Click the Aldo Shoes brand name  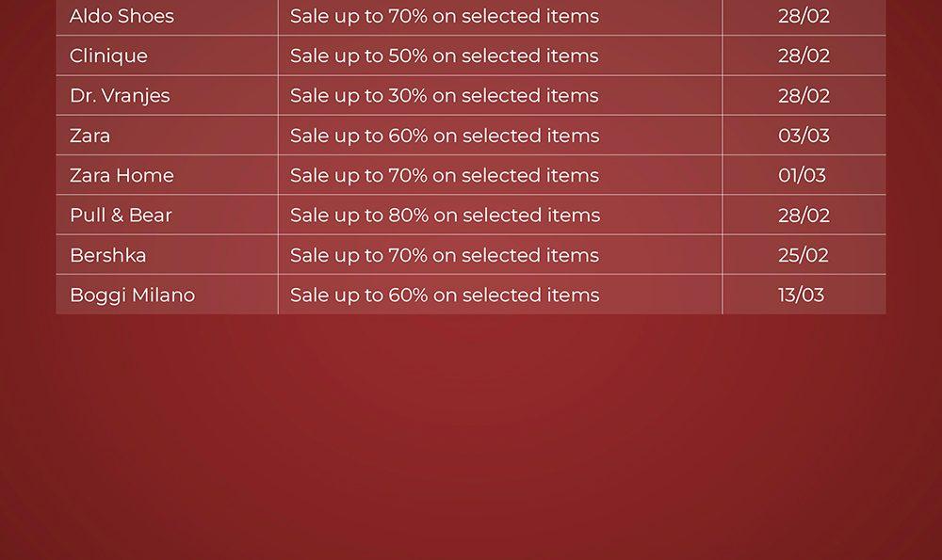point(122,16)
